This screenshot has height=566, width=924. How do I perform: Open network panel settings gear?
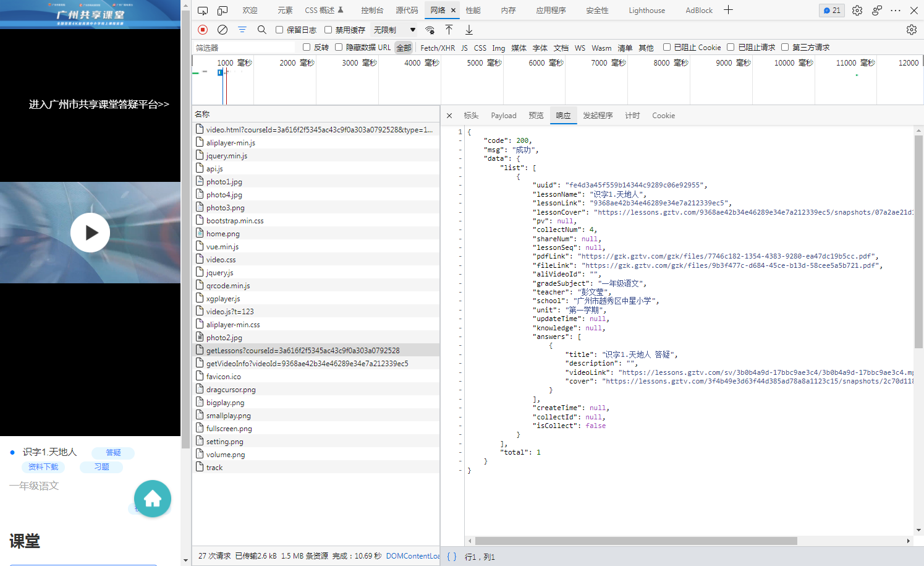[912, 30]
